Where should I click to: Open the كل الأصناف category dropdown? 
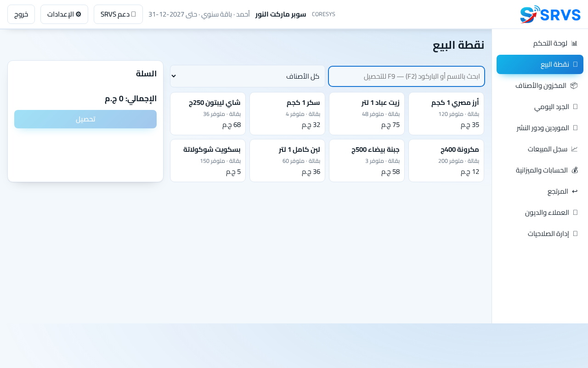click(x=248, y=76)
